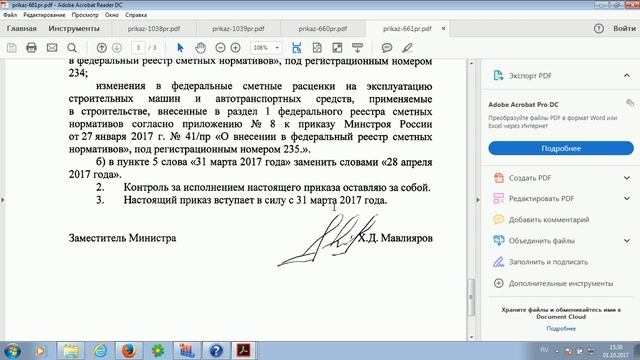This screenshot has height=360, width=640.
Task: Open Fill and Sign tool
Action: pos(540,262)
